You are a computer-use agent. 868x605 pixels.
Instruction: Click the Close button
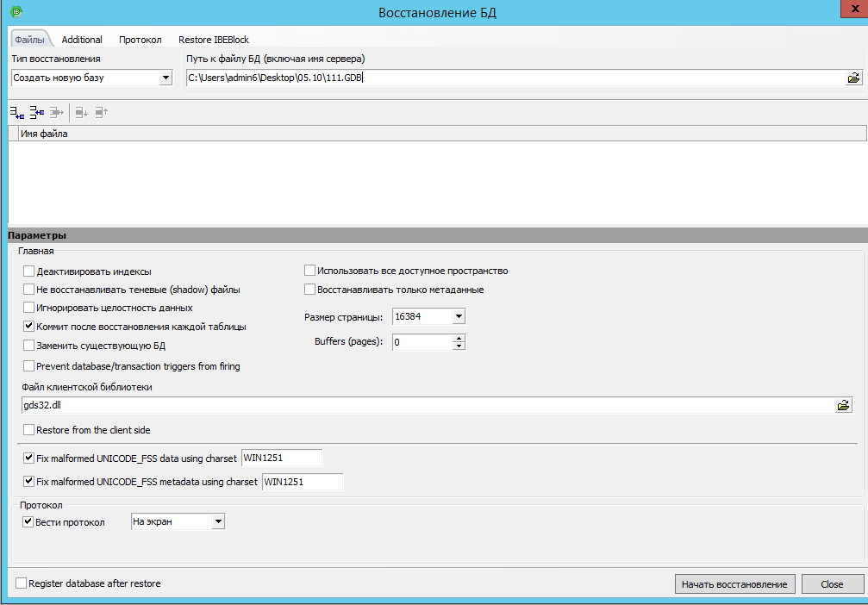(832, 584)
